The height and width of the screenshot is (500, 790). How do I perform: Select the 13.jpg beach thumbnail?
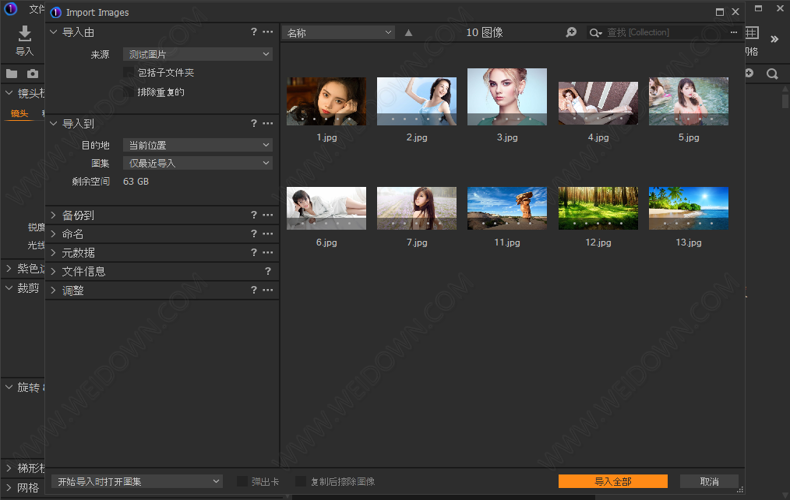point(689,209)
